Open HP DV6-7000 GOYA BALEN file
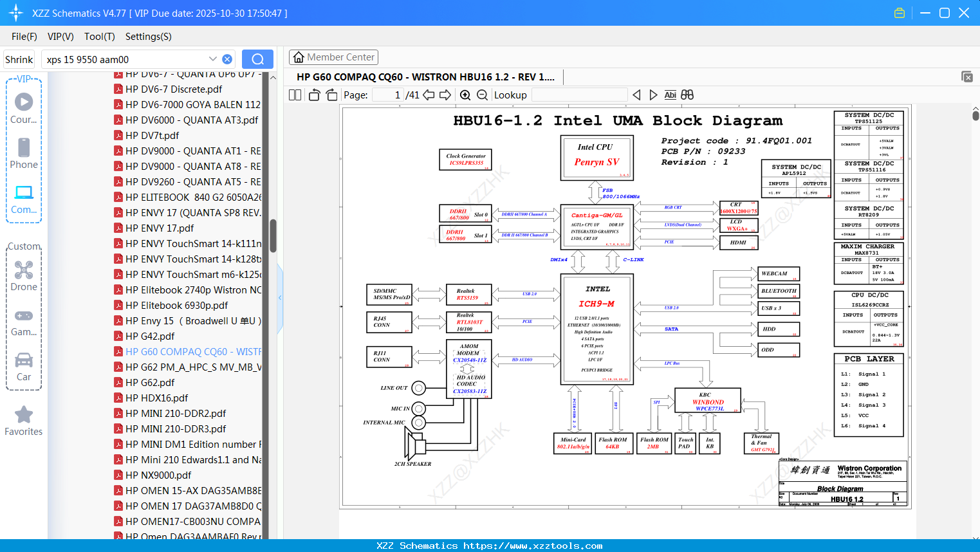This screenshot has width=980, height=552. pos(187,105)
